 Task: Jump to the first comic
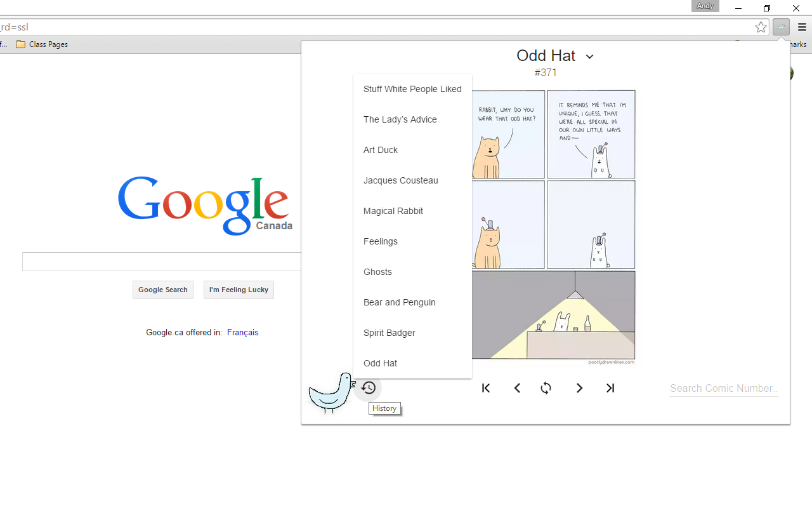[486, 388]
